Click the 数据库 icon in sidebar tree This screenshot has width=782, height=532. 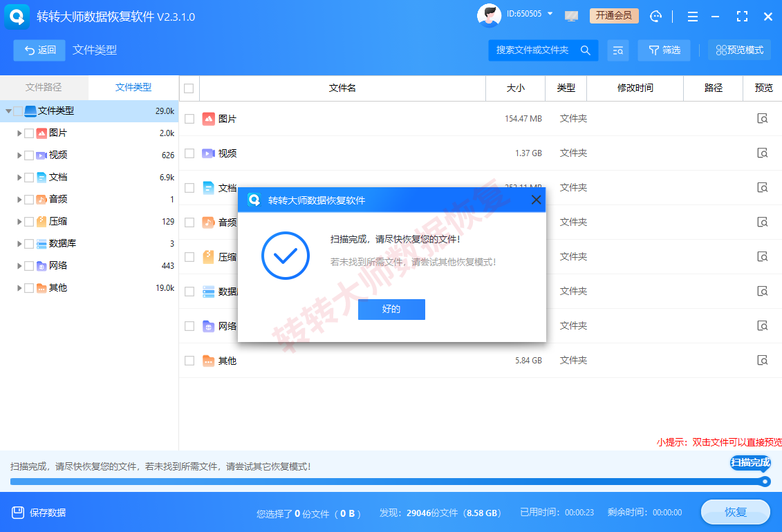point(42,244)
